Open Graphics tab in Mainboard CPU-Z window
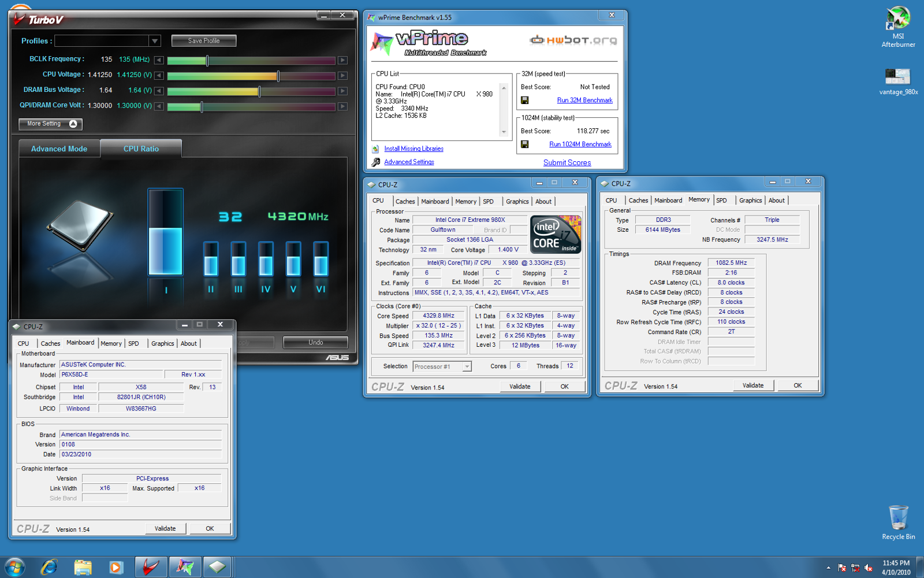 point(162,343)
